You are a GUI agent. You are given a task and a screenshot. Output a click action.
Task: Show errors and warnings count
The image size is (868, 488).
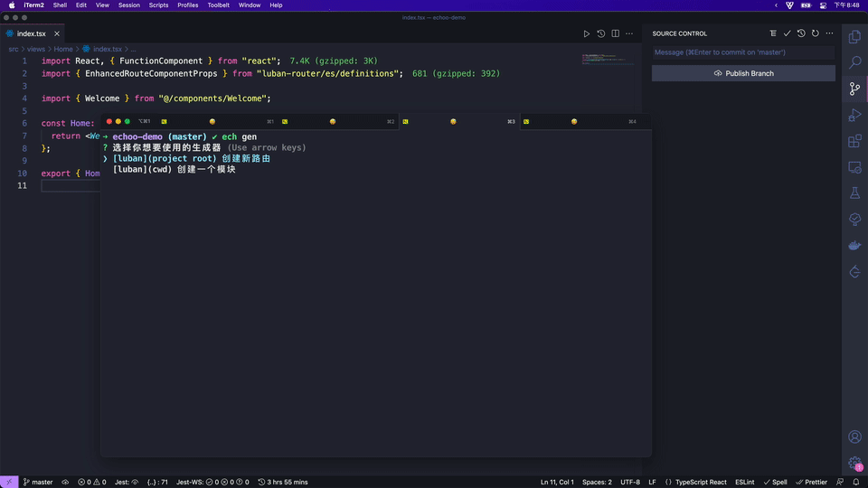point(92,483)
